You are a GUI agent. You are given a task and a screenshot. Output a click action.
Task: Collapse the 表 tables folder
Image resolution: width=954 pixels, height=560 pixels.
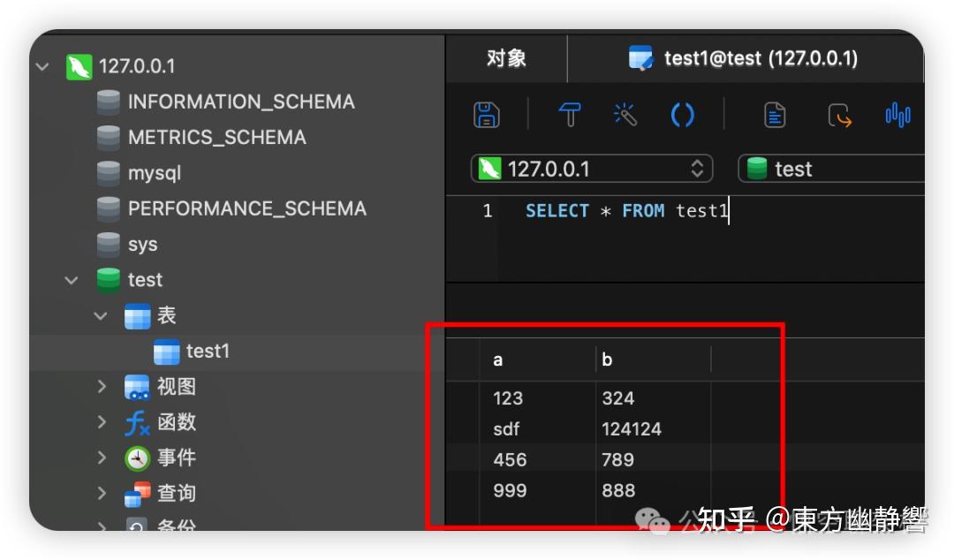101,316
